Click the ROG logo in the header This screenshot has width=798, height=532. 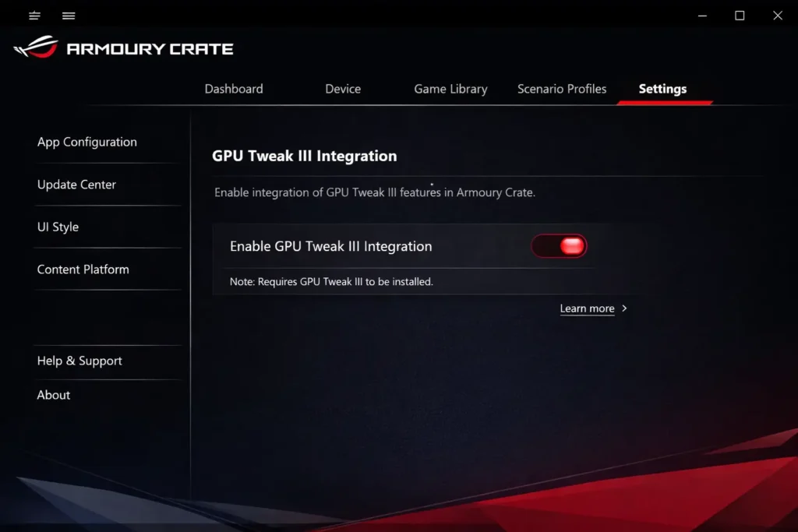tap(37, 48)
